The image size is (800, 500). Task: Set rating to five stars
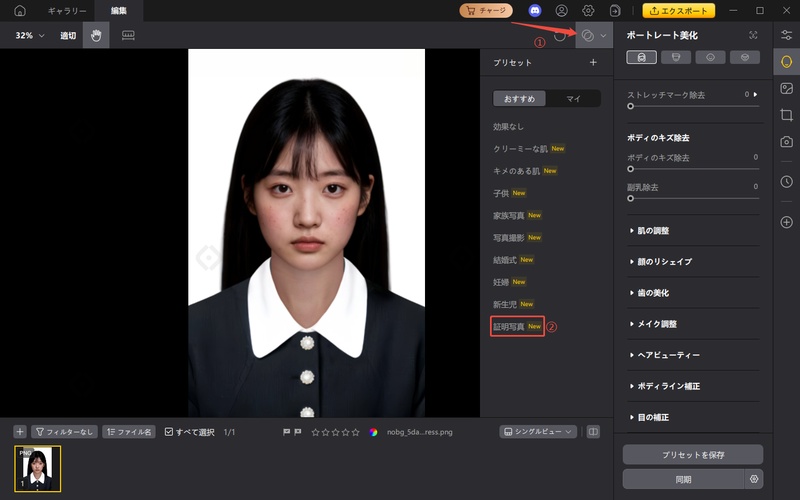[356, 432]
